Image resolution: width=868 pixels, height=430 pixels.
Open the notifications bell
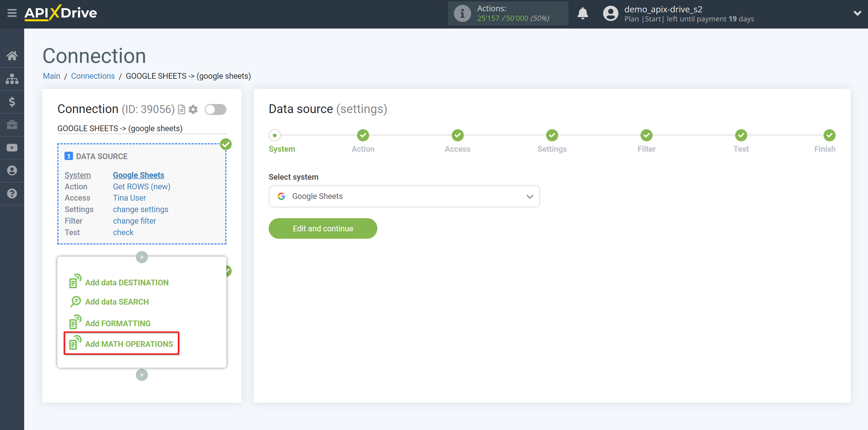(583, 13)
